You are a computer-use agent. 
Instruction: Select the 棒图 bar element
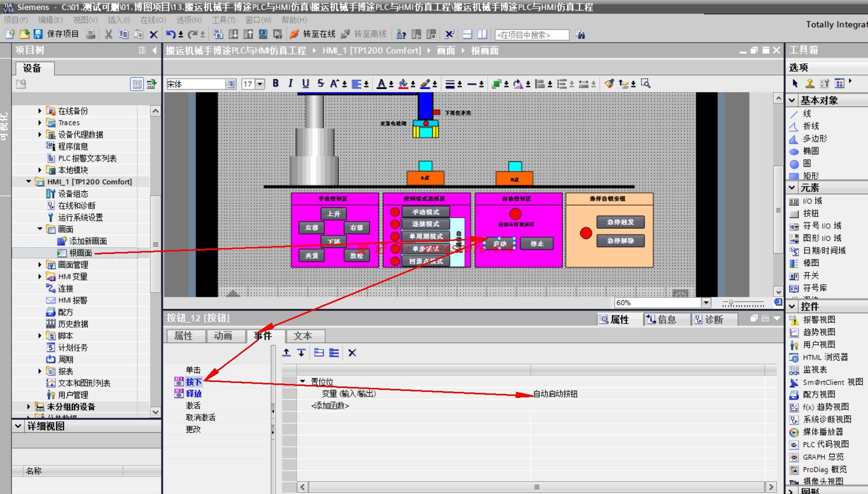tap(811, 263)
